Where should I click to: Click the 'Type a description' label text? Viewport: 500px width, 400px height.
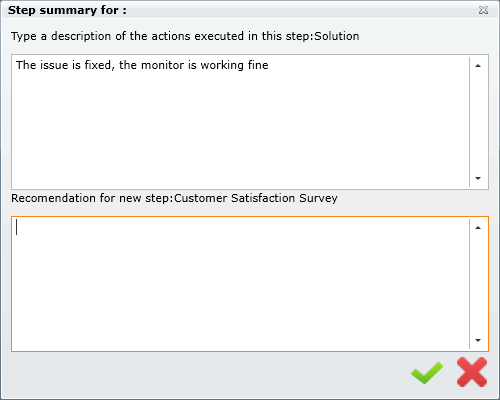[92, 36]
